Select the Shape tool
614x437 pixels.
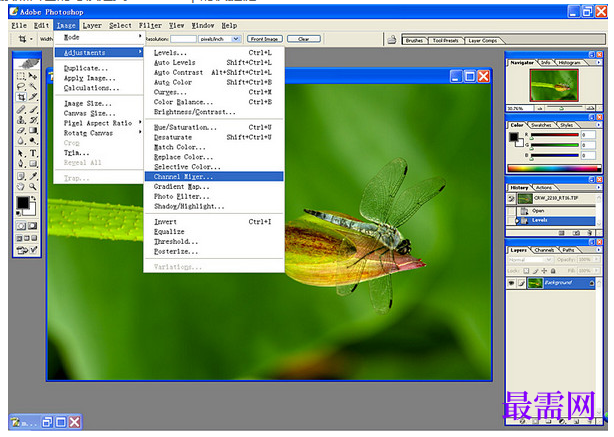click(33, 164)
